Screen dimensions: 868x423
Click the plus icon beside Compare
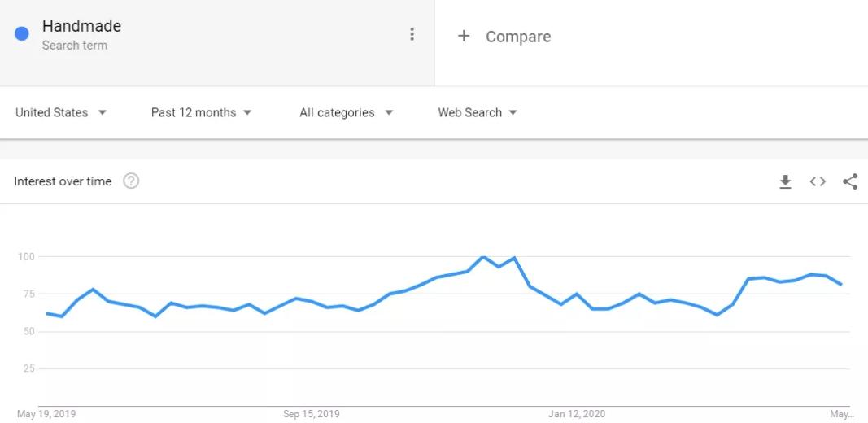click(464, 36)
